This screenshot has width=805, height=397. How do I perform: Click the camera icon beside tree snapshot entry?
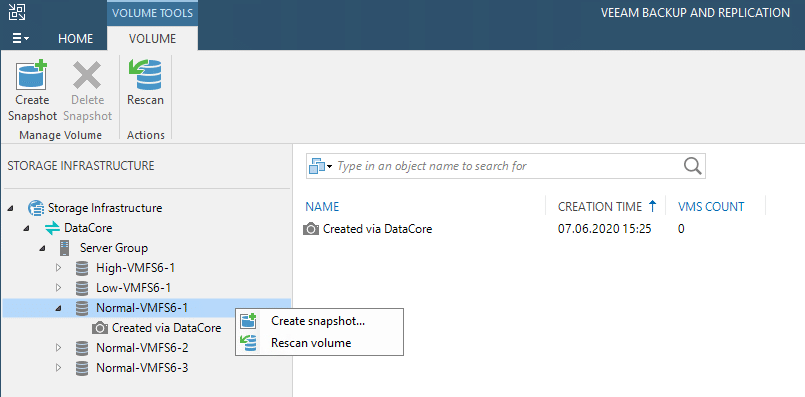pos(100,328)
